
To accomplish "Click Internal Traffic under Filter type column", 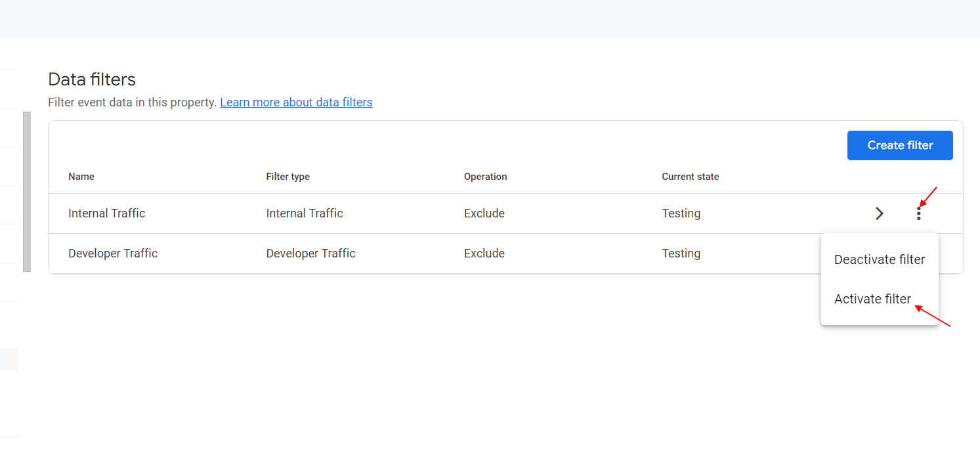I will click(305, 213).
